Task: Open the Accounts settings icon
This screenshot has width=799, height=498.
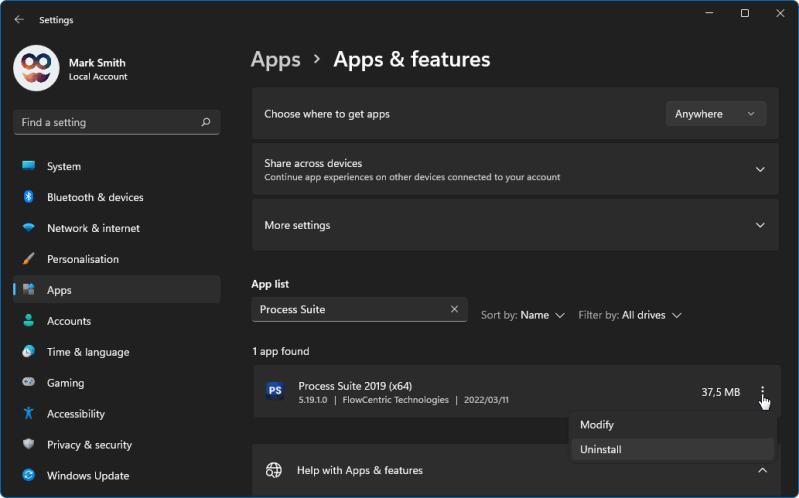Action: coord(29,321)
